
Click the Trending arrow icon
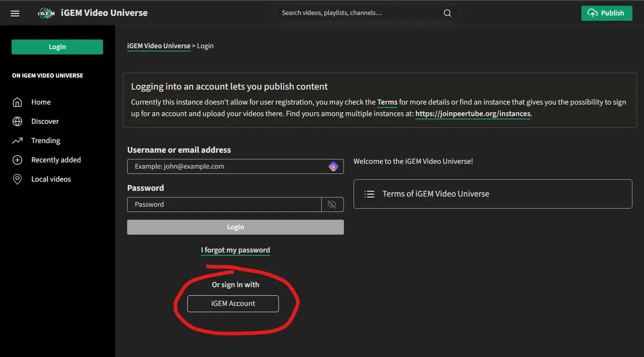17,141
